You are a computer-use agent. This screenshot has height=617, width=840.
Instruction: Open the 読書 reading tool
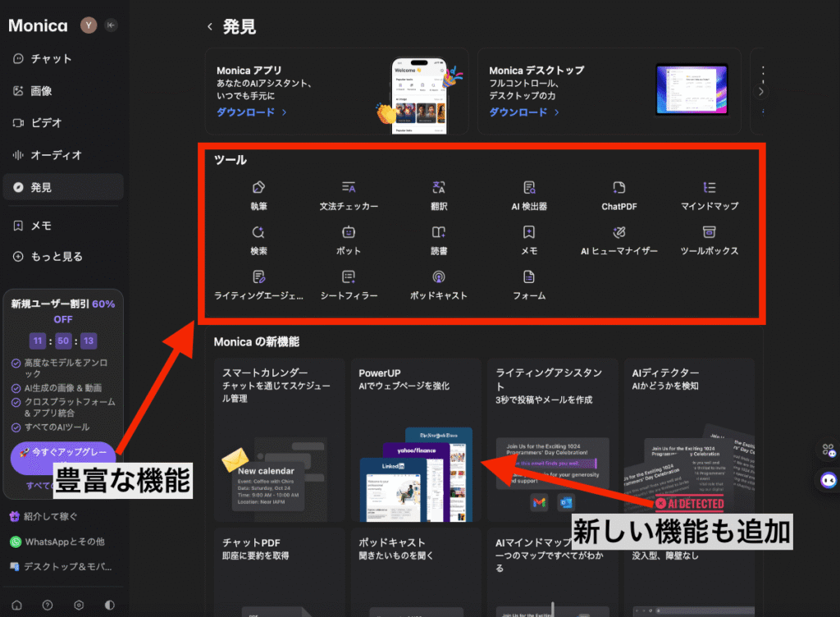pyautogui.click(x=439, y=240)
